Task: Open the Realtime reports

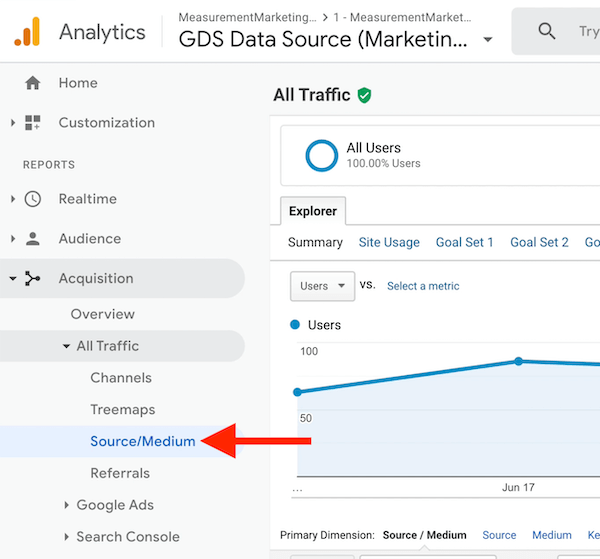Action: (88, 199)
